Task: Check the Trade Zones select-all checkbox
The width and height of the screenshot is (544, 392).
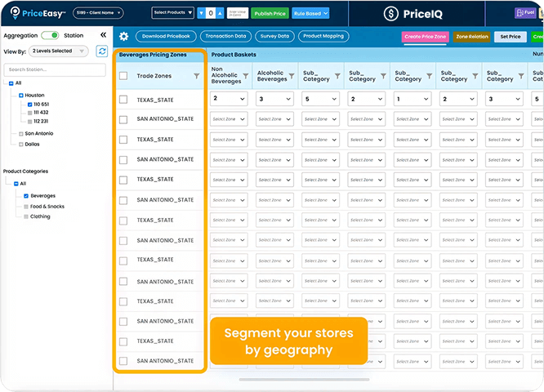Action: [123, 76]
